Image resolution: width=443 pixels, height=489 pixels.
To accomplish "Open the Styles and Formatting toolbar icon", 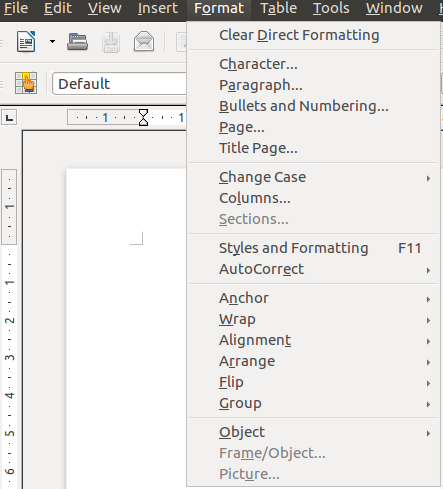I will pos(26,83).
